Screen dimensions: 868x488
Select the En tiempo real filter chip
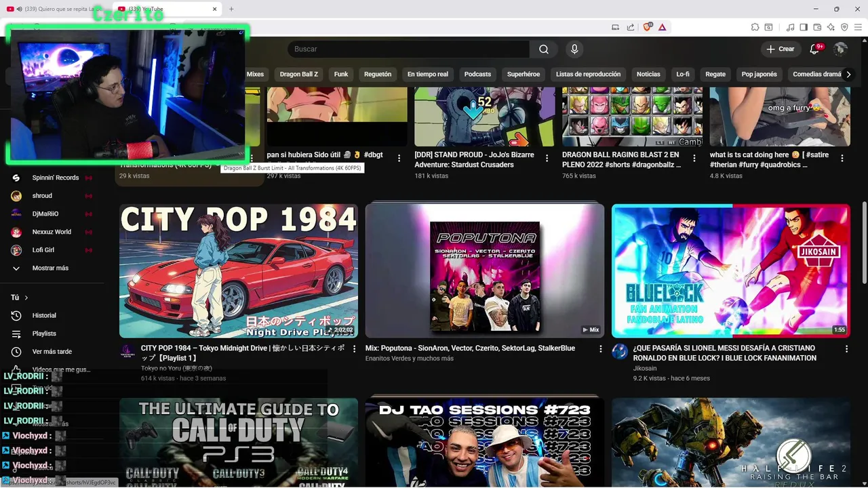[427, 75]
